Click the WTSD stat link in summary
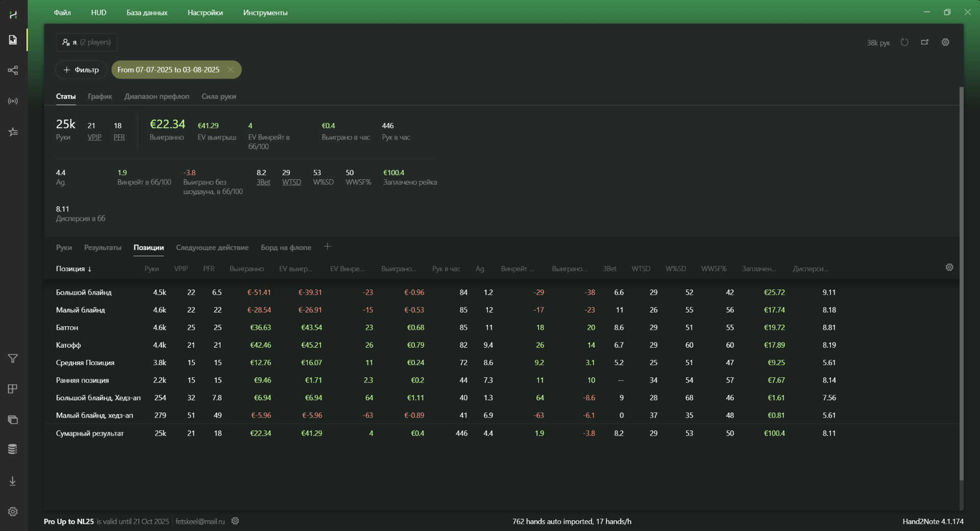Image resolution: width=980 pixels, height=531 pixels. [291, 182]
